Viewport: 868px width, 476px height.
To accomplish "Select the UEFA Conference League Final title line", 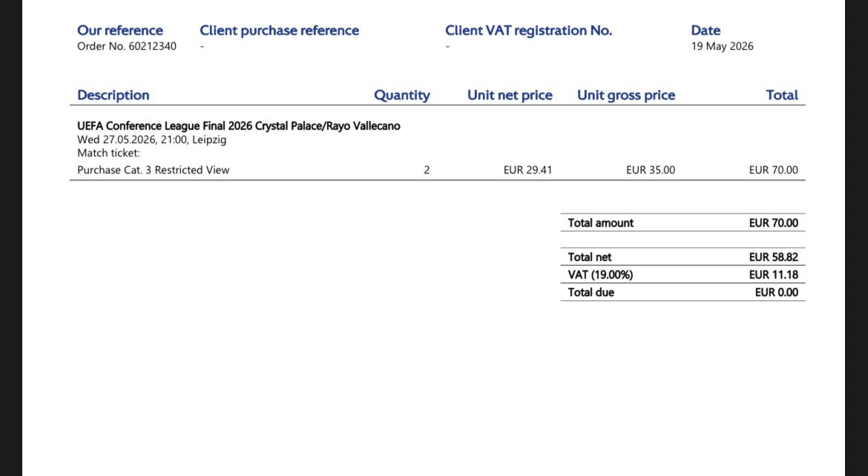I will tap(239, 126).
